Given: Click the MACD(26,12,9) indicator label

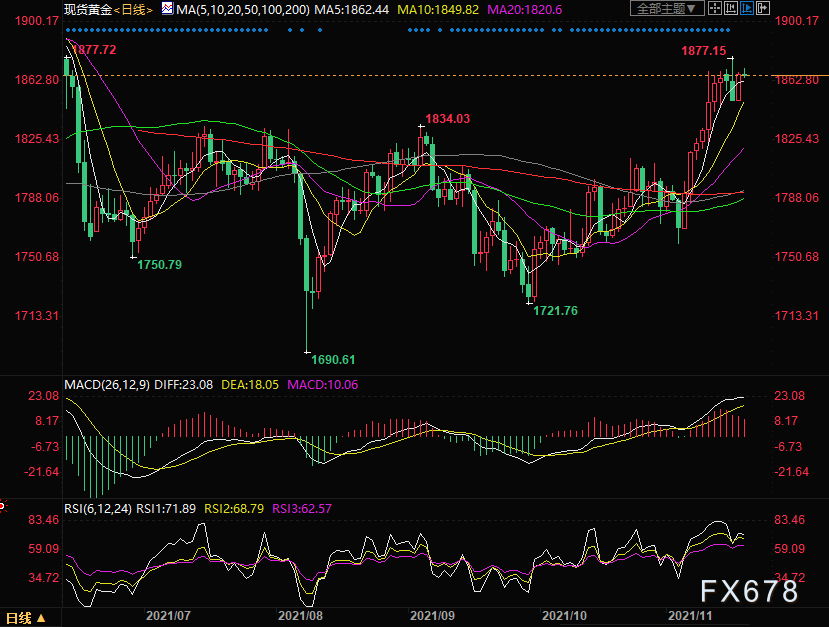Looking at the screenshot, I should point(107,384).
